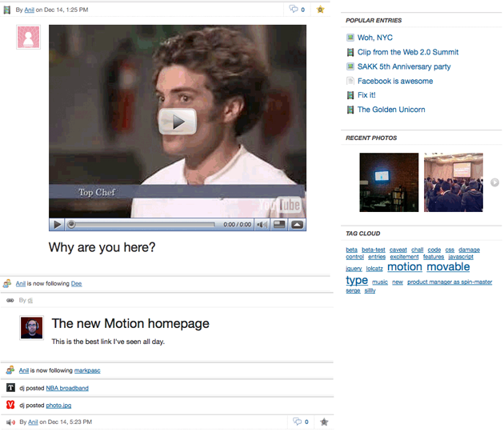504x432 pixels.
Task: Select the motion tag
Action: pyautogui.click(x=404, y=266)
